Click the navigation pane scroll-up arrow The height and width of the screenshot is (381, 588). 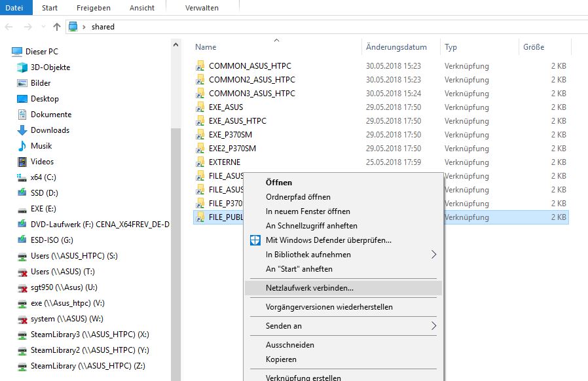[175, 45]
